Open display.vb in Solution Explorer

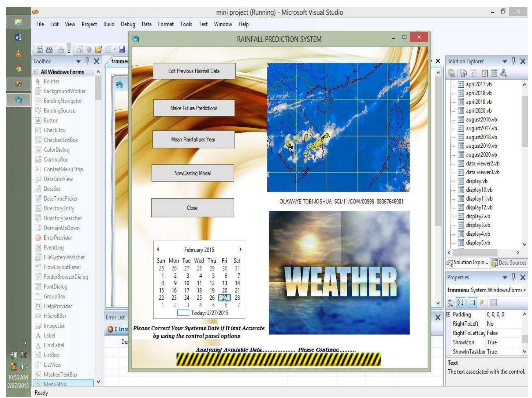[x=477, y=181]
